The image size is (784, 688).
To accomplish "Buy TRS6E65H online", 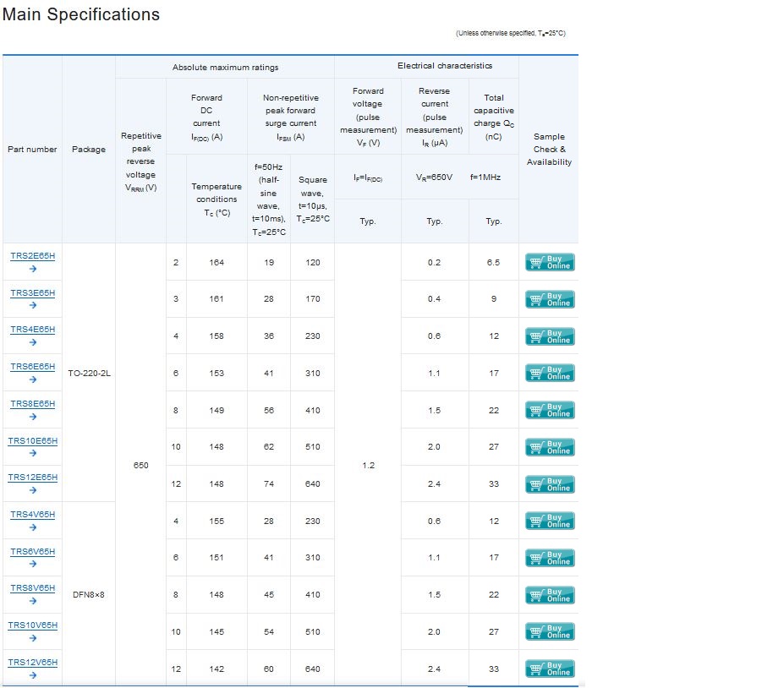I will click(x=550, y=374).
